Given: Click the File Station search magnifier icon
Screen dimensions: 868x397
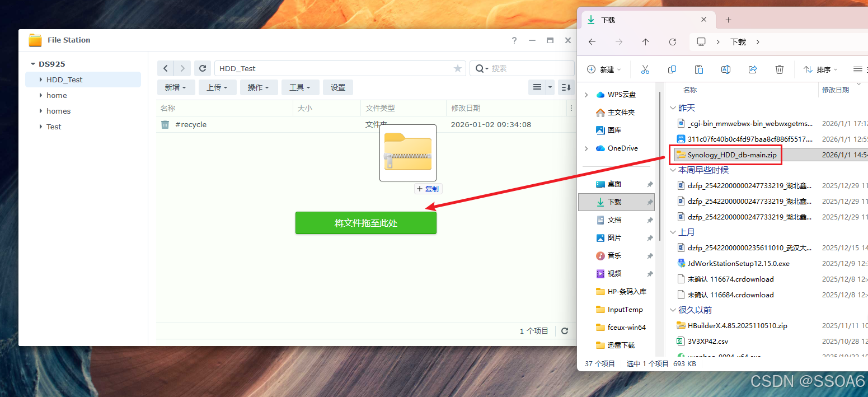Looking at the screenshot, I should tap(480, 68).
